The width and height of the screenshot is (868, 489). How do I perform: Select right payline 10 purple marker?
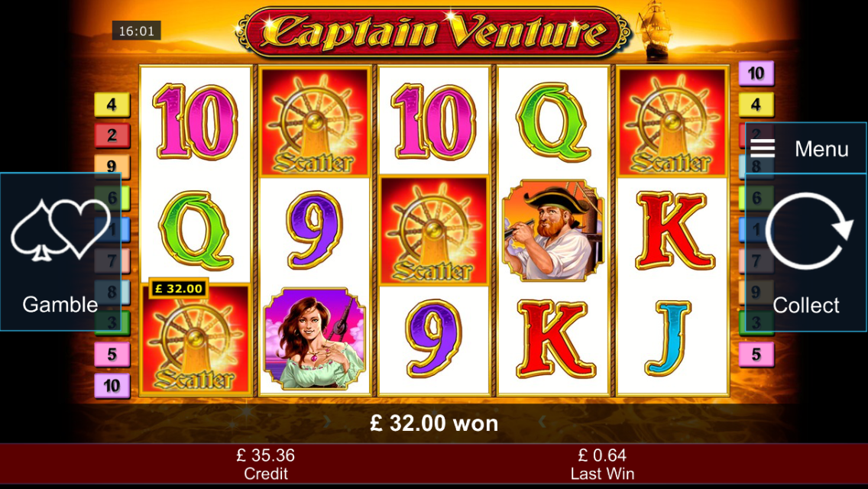tap(756, 73)
